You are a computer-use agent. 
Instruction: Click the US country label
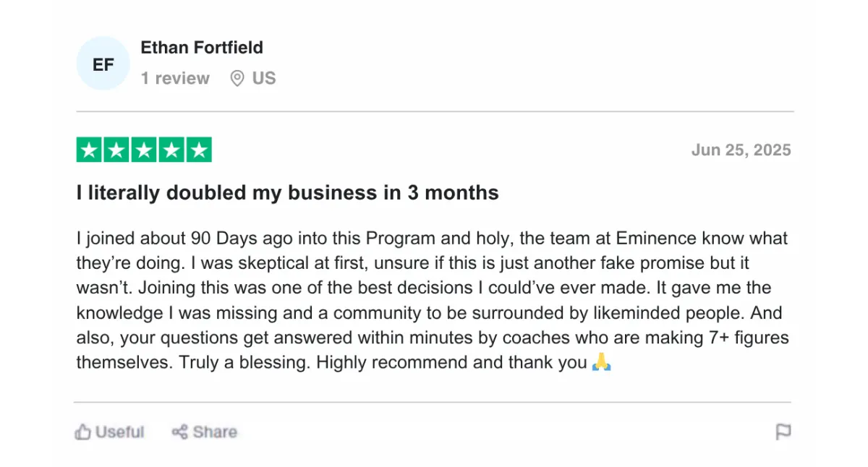[264, 78]
